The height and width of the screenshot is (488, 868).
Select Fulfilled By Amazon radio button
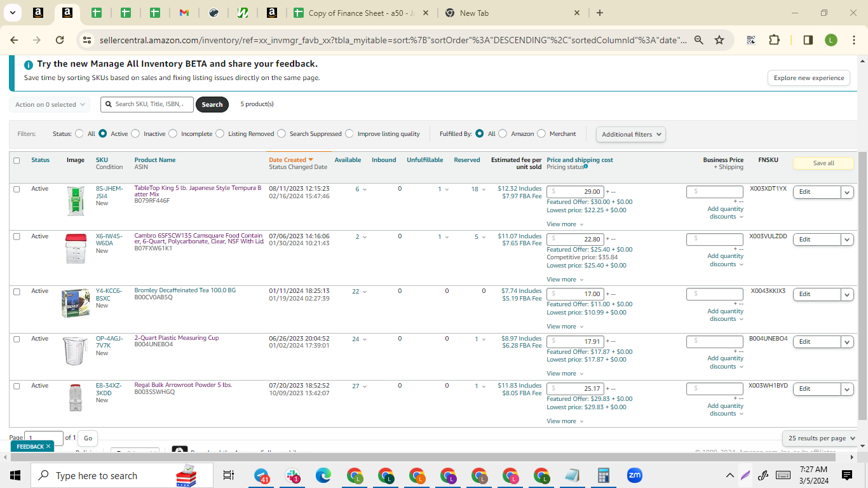point(503,133)
